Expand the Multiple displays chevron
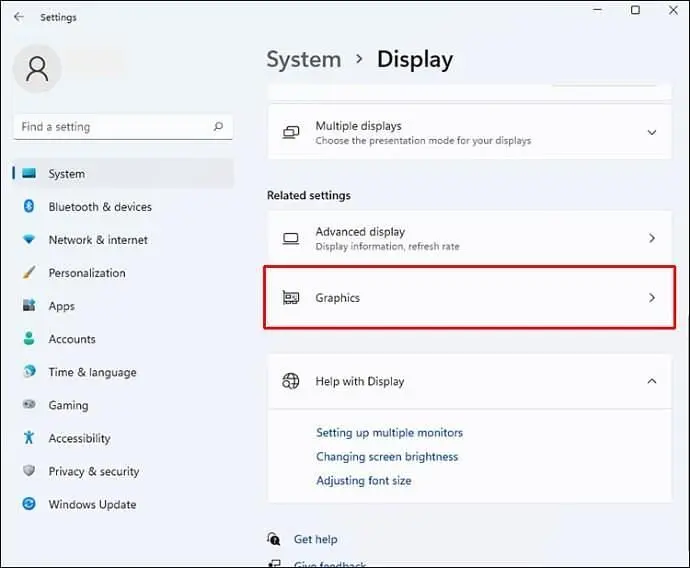 (652, 132)
